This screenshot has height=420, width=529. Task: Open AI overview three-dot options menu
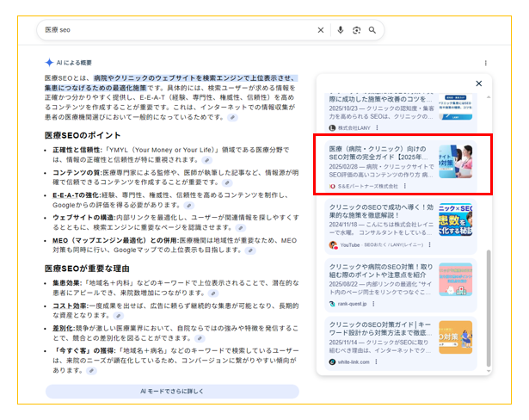[x=485, y=63]
